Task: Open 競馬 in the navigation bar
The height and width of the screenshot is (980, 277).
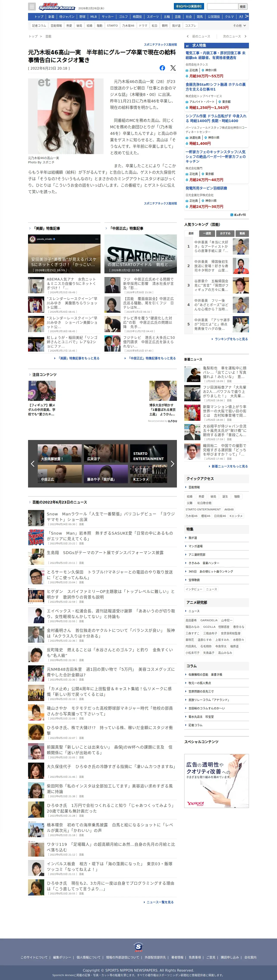Action: click(x=200, y=17)
